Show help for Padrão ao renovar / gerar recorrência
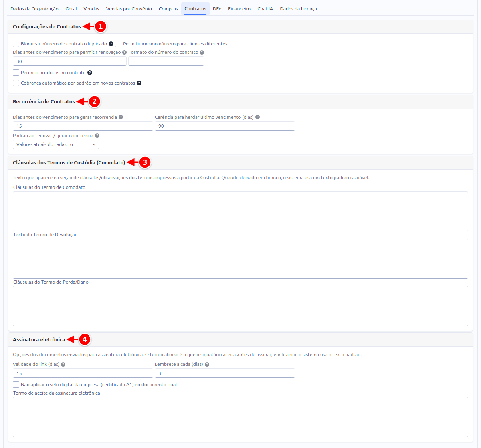Screen dimensions: 481x448 pyautogui.click(x=97, y=136)
